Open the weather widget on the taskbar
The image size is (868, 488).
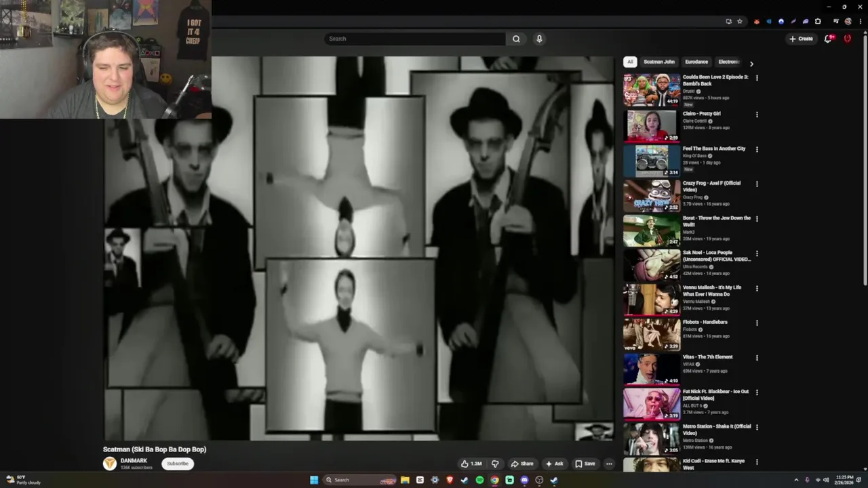pos(23,480)
